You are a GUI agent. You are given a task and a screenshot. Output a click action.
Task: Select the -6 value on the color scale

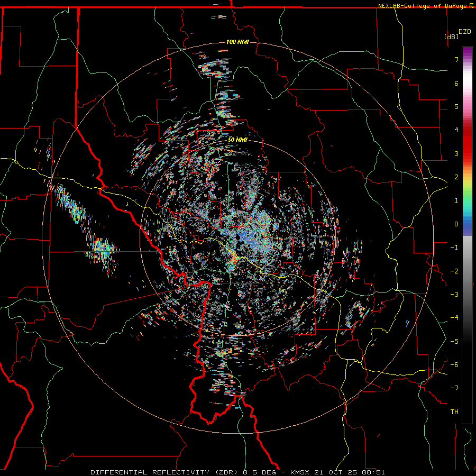(454, 365)
